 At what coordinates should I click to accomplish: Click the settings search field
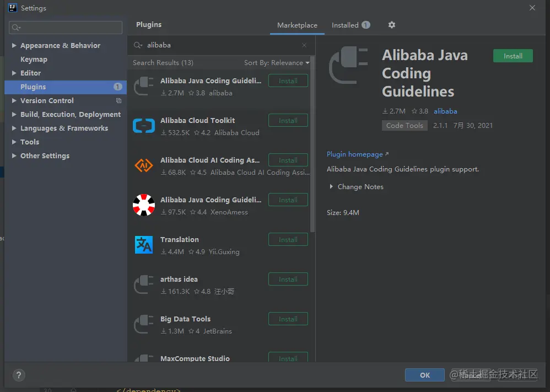click(x=66, y=28)
